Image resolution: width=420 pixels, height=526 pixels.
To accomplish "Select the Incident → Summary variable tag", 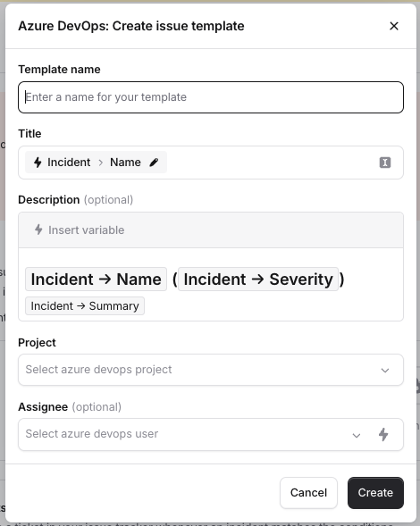I will (85, 306).
